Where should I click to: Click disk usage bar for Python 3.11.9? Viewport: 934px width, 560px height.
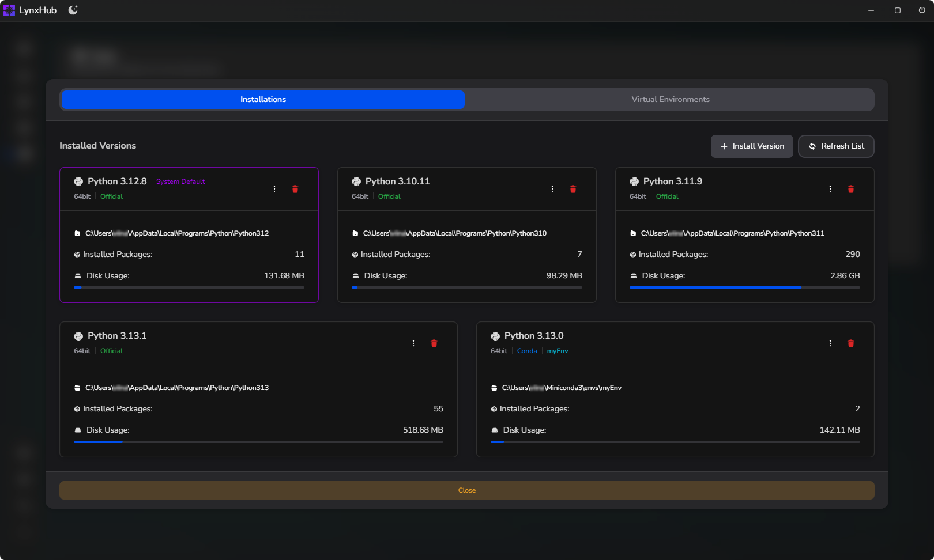(745, 287)
